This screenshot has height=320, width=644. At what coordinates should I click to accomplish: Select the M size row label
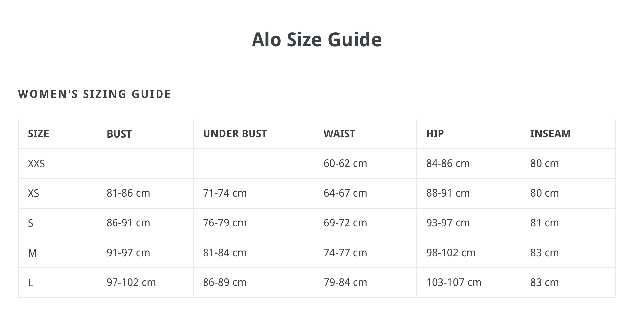coord(32,253)
